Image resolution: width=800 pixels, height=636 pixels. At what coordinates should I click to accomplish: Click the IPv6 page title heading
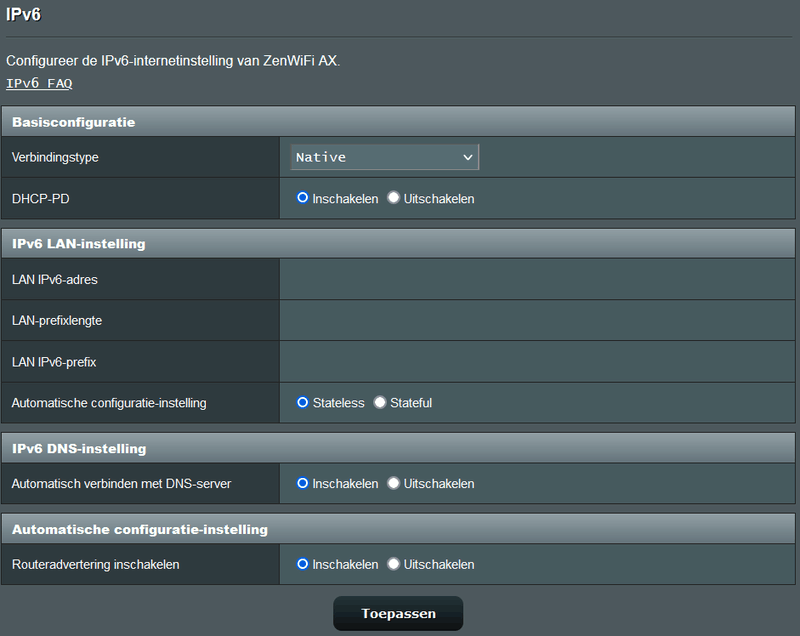coord(23,16)
